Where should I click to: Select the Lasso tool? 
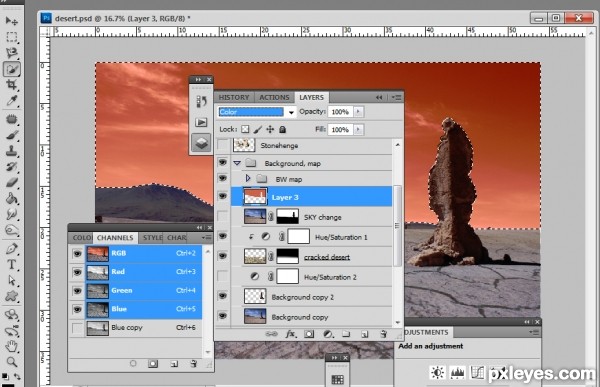pyautogui.click(x=11, y=53)
